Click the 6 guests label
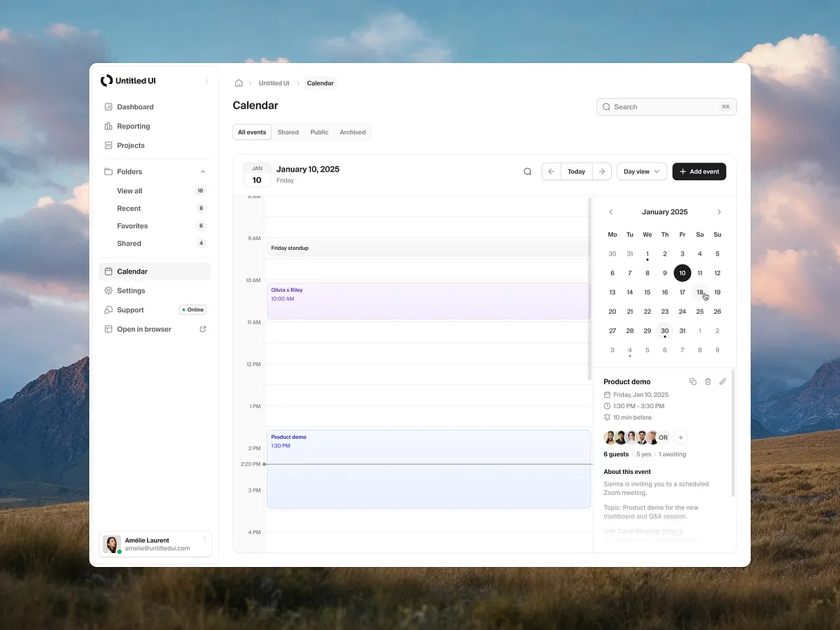Image resolution: width=840 pixels, height=630 pixels. (616, 454)
